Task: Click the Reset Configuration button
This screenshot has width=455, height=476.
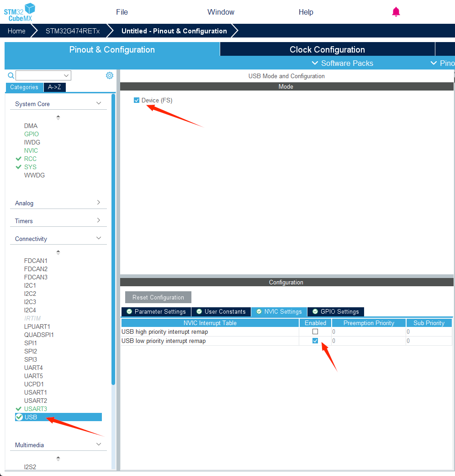Action: (158, 297)
